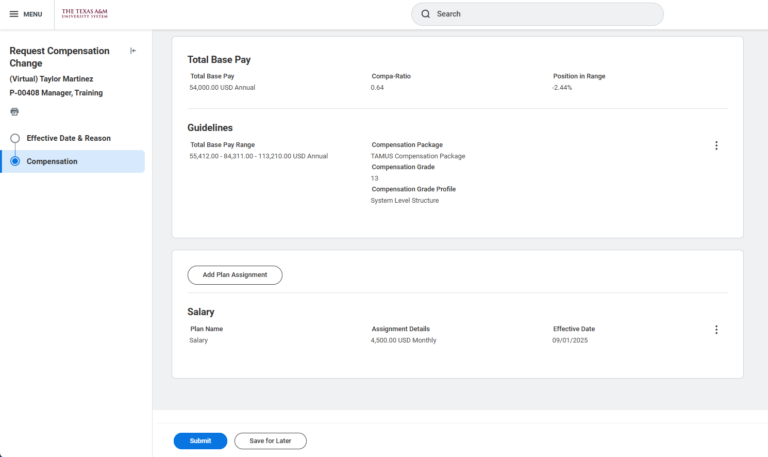Image resolution: width=768 pixels, height=457 pixels.
Task: Click the Add Plan Assignment button
Action: point(235,275)
